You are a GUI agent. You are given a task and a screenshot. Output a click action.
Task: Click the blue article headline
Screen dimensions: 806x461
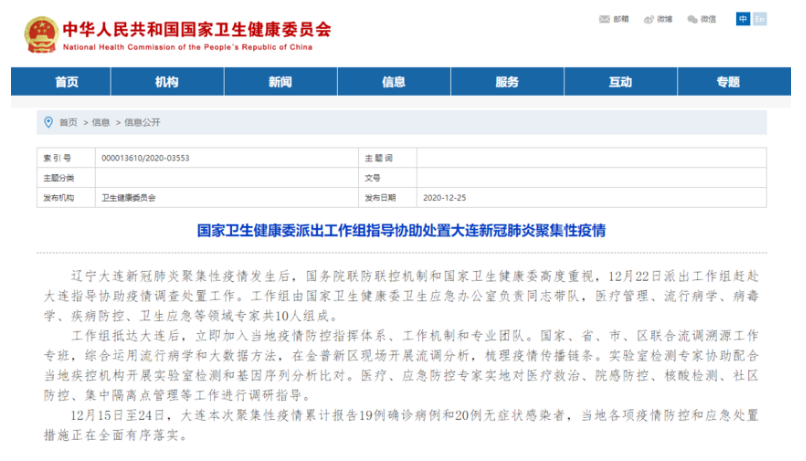(x=402, y=231)
